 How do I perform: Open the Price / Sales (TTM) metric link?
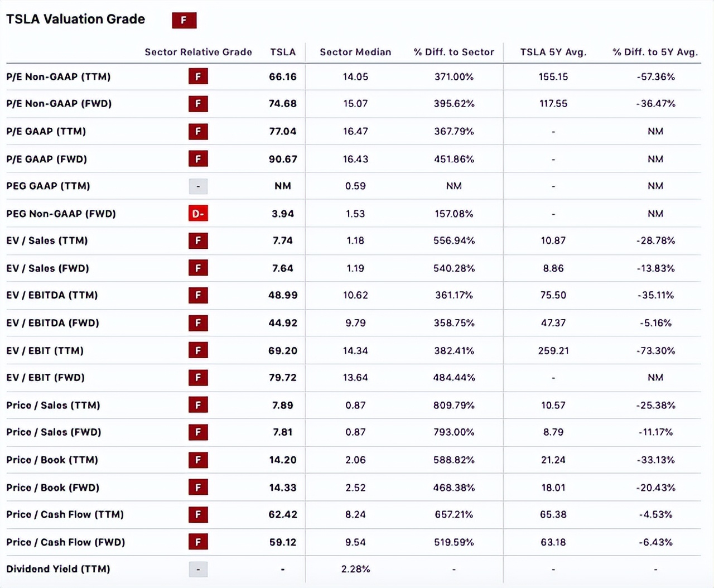pos(53,406)
